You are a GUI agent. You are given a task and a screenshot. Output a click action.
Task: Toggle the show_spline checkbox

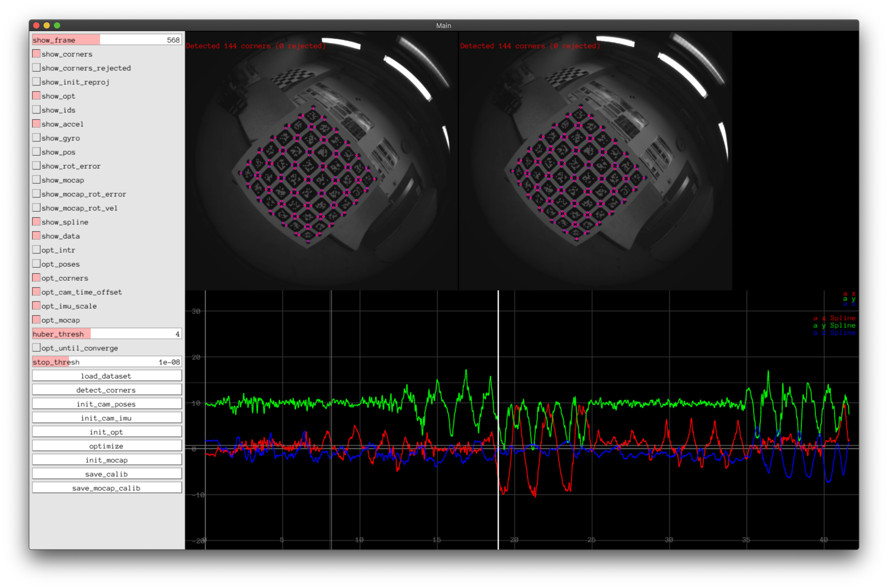(x=36, y=222)
